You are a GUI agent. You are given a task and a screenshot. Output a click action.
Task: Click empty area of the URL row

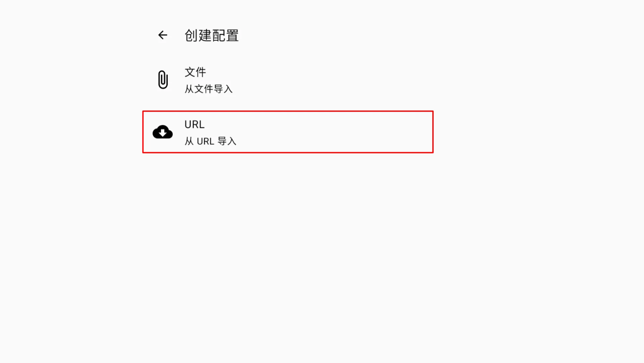(x=335, y=132)
